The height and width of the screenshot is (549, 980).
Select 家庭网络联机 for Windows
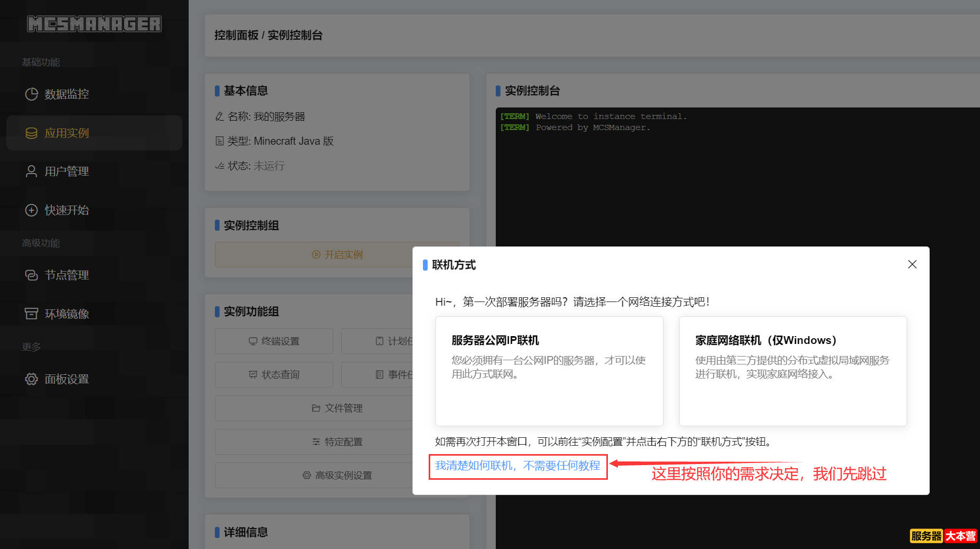tap(792, 371)
